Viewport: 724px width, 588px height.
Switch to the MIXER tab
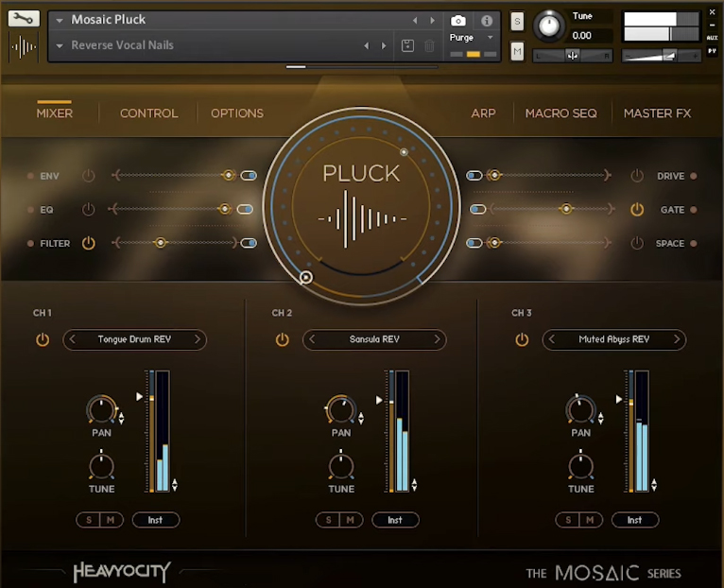(55, 113)
